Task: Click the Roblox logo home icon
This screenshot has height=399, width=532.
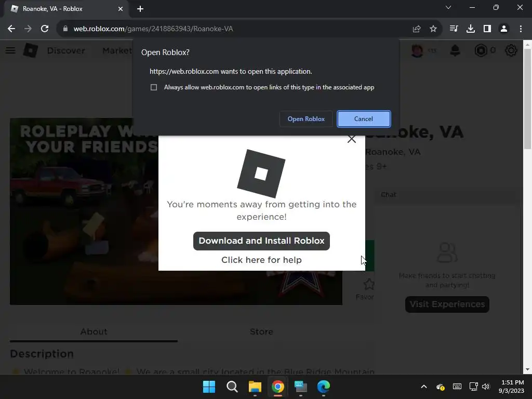Action: pos(31,50)
